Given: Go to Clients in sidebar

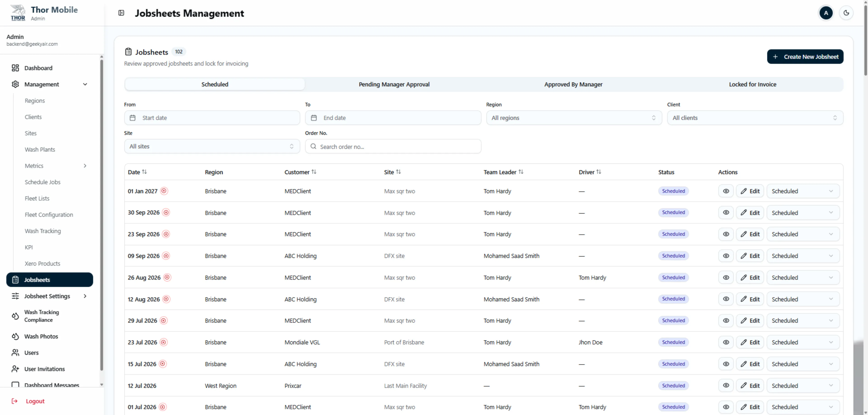Looking at the screenshot, I should [x=33, y=117].
